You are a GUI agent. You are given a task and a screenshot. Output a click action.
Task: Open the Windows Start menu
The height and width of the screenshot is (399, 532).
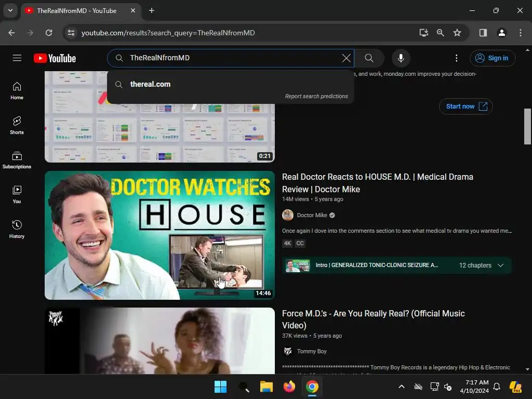click(220, 387)
